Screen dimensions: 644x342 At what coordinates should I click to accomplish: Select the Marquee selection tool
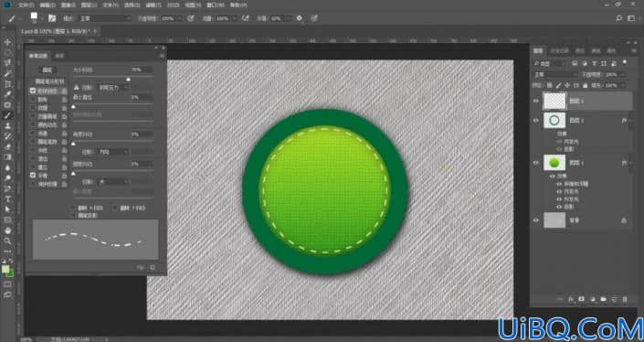coord(7,53)
